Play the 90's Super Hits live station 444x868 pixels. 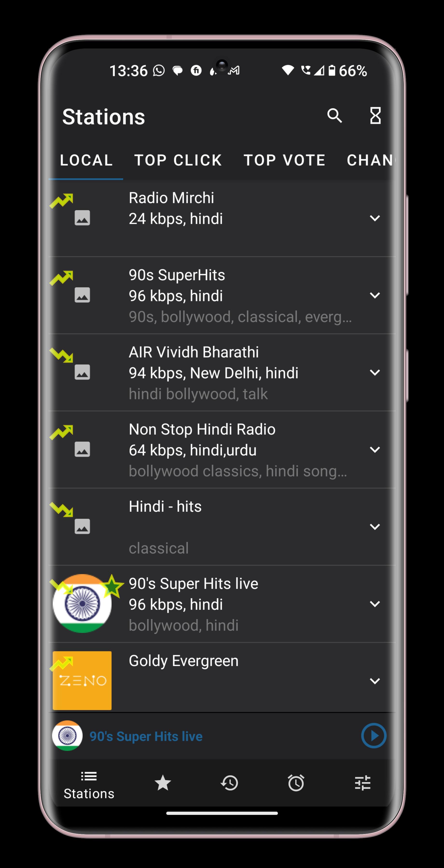[x=374, y=736]
